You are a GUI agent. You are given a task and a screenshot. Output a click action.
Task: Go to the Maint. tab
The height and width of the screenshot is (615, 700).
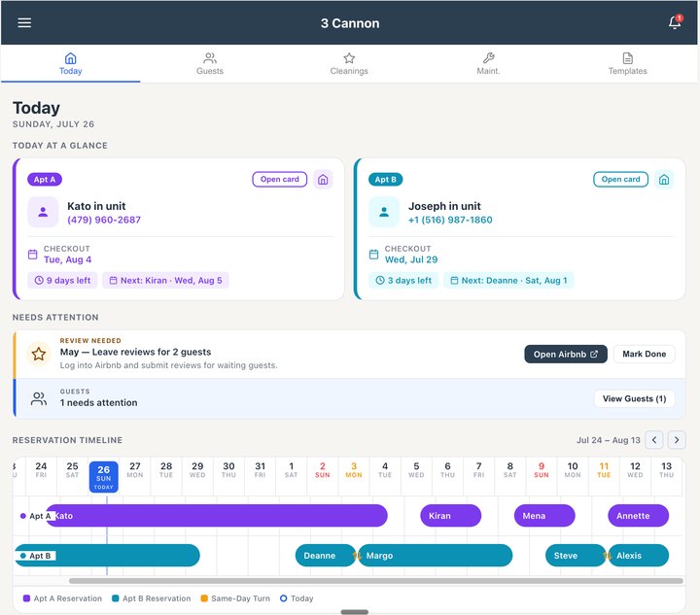click(488, 64)
